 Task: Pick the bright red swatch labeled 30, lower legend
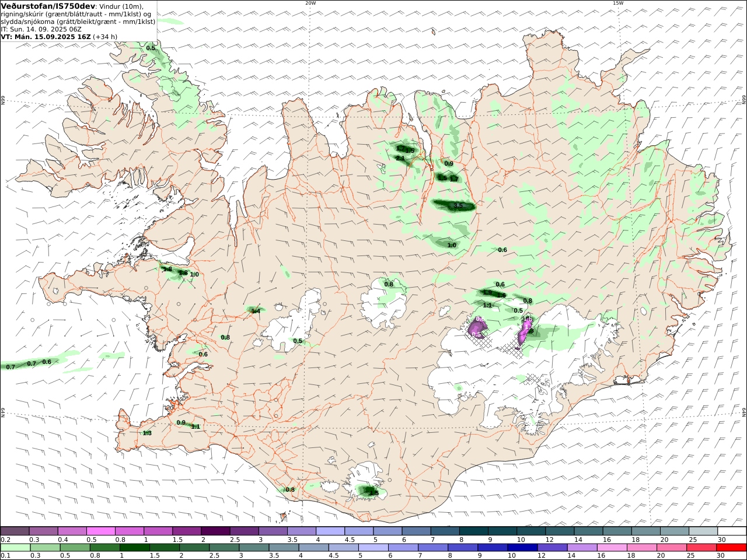(x=731, y=548)
